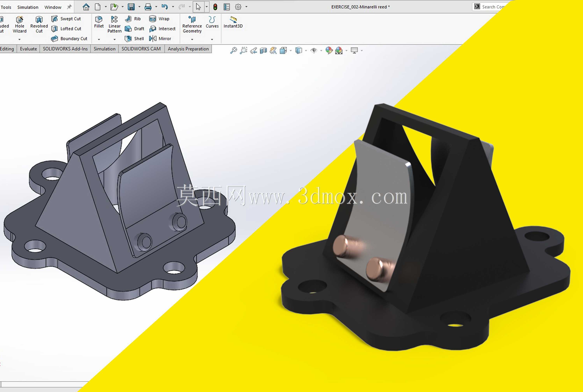Switch to the Simulation tab
The height and width of the screenshot is (392, 583).
click(x=104, y=49)
